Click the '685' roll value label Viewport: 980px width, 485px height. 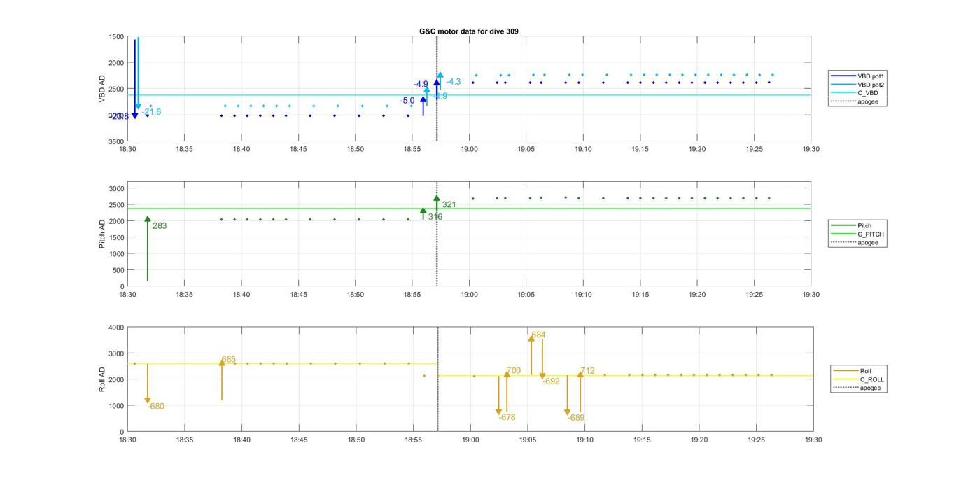(x=229, y=360)
